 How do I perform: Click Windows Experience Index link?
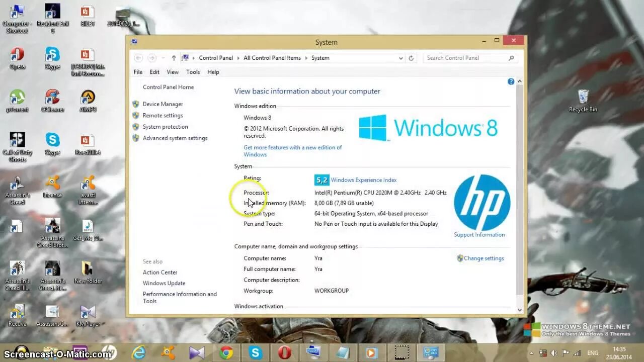click(363, 180)
